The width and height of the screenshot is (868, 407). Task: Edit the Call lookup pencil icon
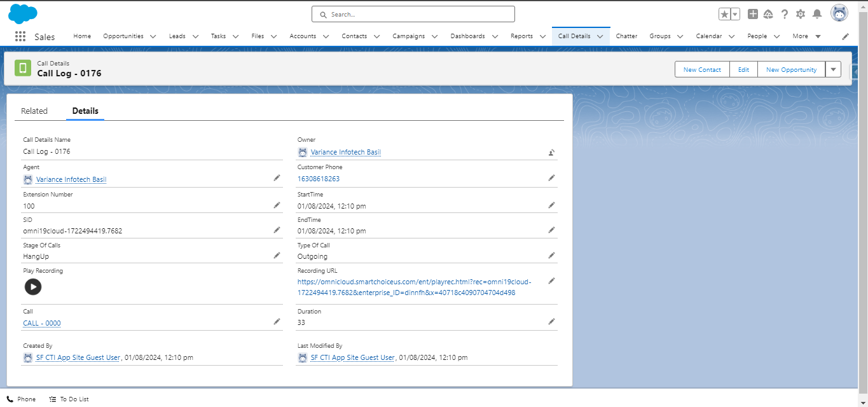point(277,322)
